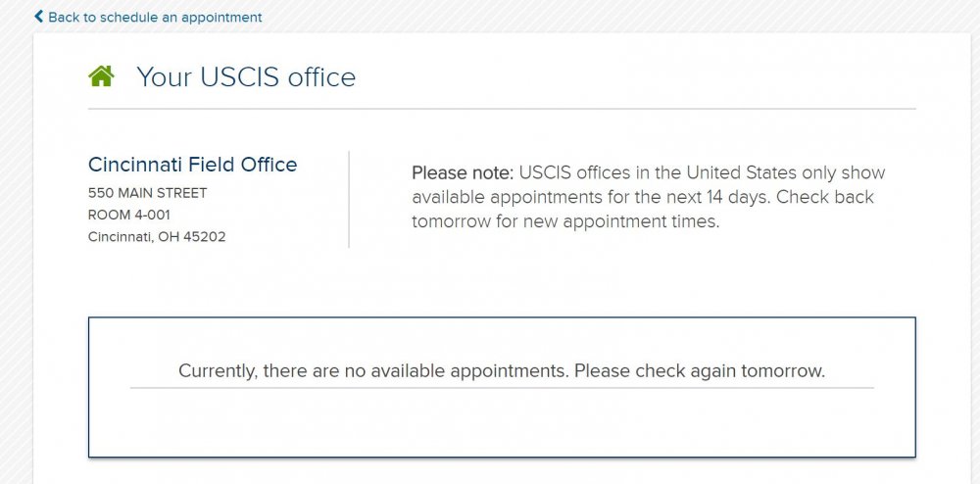Click the "Please check again tomorrow" sentence
The image size is (980, 484).
pyautogui.click(x=700, y=371)
